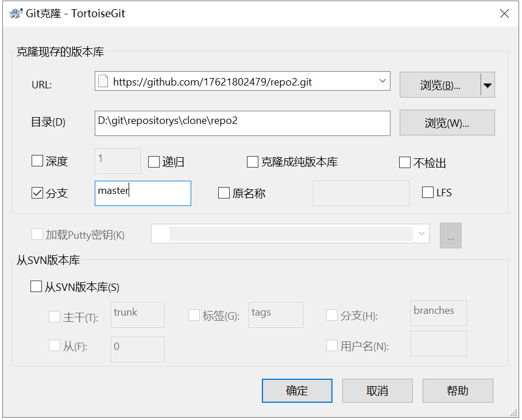Screen dimensions: 522x420
Task: Toggle the LFS checkbox
Action: click(428, 192)
